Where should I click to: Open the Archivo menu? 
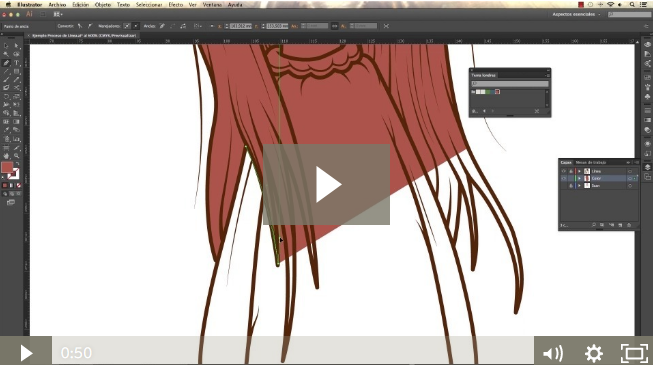[57, 5]
